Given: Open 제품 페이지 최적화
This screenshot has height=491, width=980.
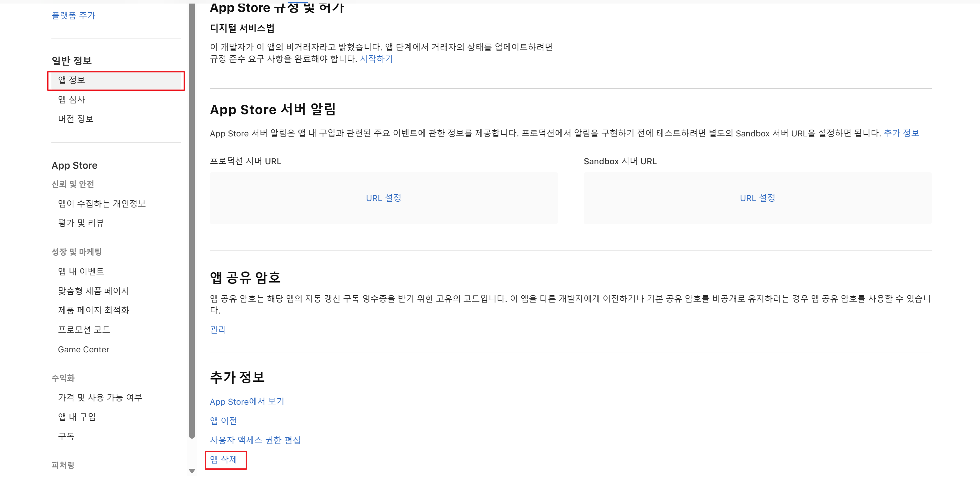Looking at the screenshot, I should coord(93,310).
